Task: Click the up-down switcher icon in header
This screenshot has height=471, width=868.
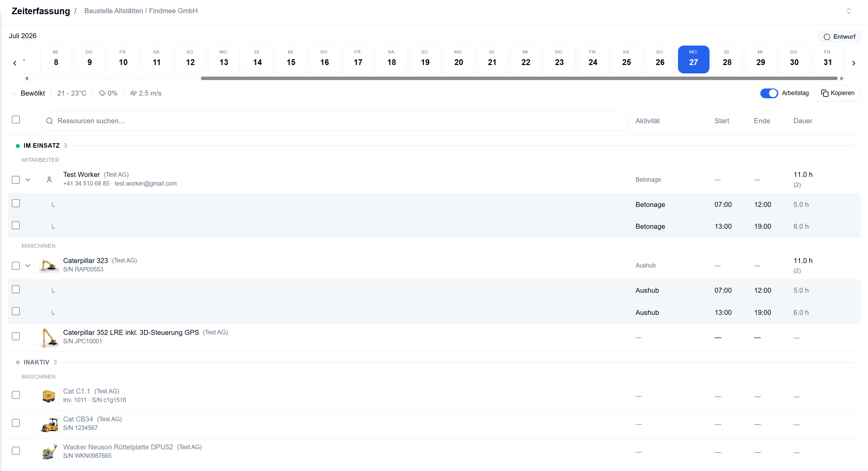Action: click(849, 11)
